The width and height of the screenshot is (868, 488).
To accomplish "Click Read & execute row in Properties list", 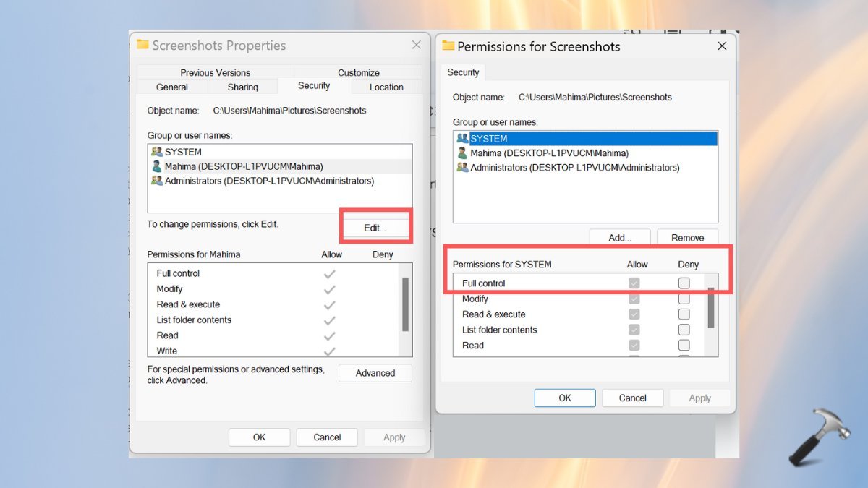I will point(275,304).
